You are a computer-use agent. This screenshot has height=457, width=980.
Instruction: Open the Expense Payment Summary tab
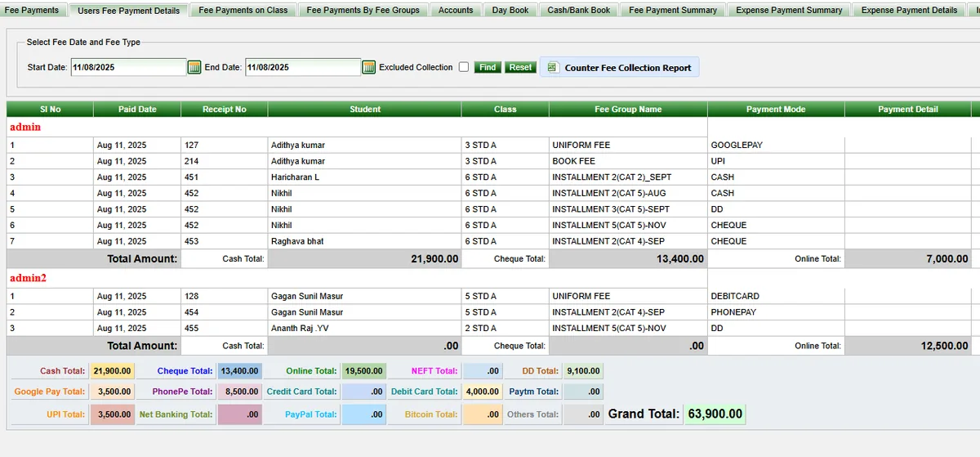pos(789,10)
